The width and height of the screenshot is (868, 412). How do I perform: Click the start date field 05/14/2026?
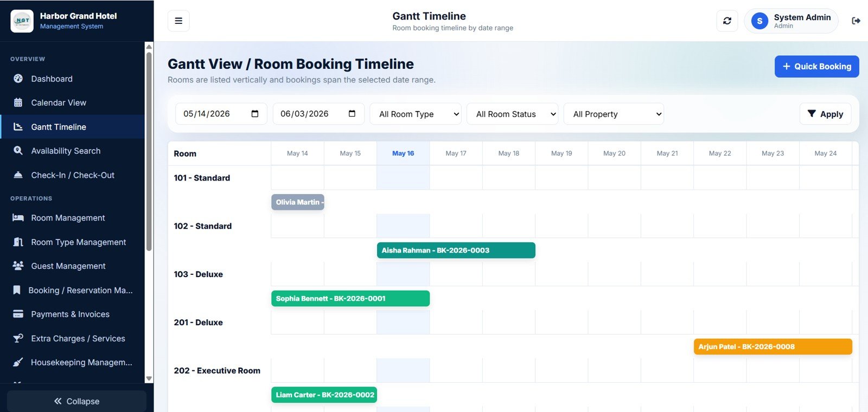(x=221, y=114)
